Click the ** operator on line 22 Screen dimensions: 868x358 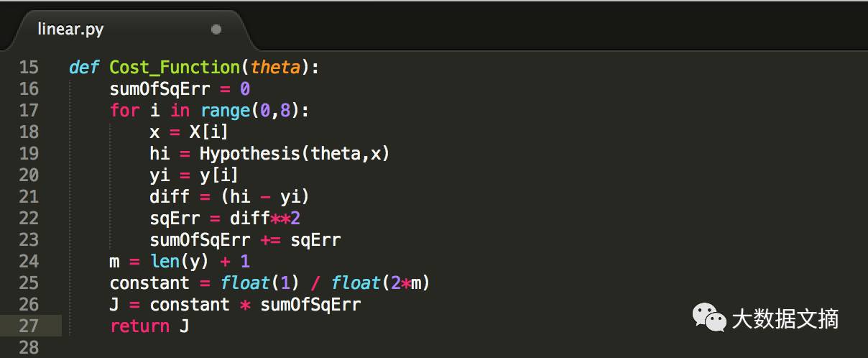coord(280,219)
